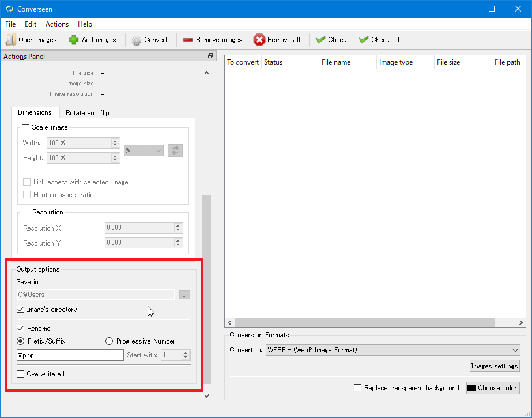532x418 pixels.
Task: Click the Images settings button
Action: [x=495, y=366]
